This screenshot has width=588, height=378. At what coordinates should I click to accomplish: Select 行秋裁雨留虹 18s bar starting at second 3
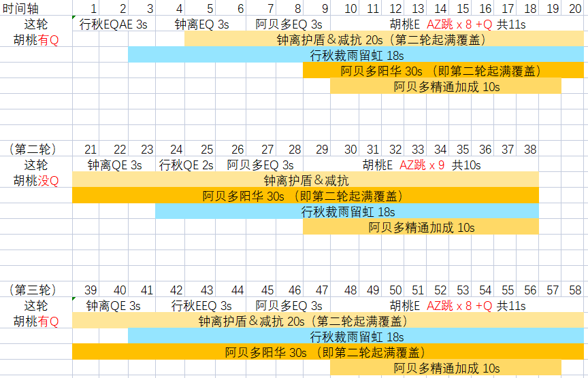(356, 54)
